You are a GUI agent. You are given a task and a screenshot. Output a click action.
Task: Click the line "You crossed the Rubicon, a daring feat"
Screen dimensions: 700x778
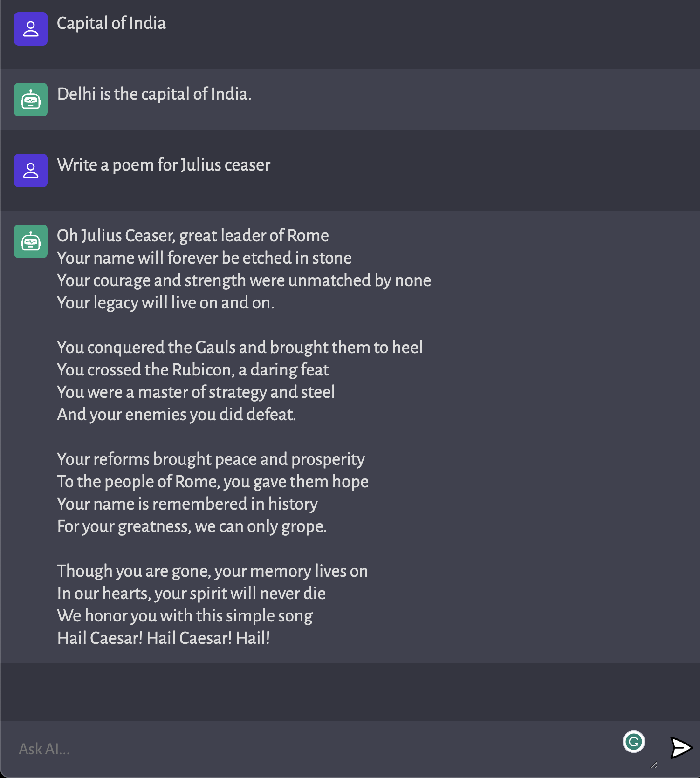(193, 370)
